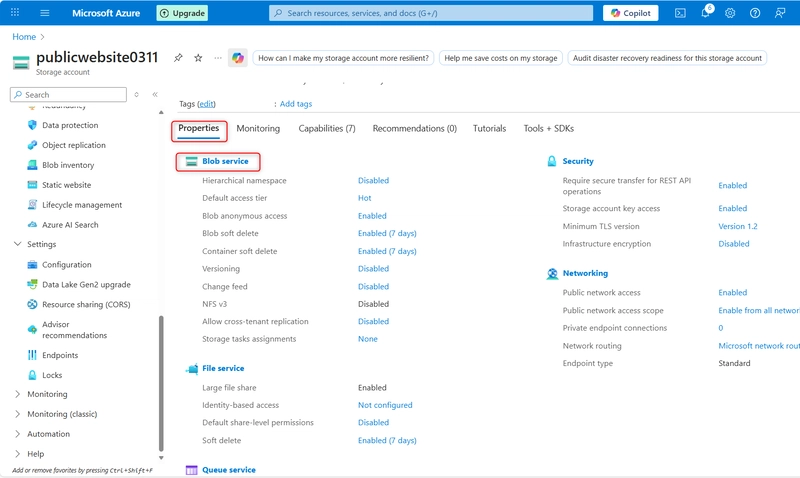Switch to the Capabilities (7) tab

[326, 129]
